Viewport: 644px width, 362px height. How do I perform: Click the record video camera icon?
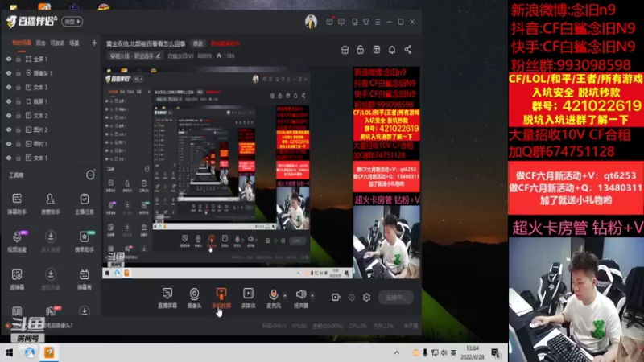coord(336,297)
